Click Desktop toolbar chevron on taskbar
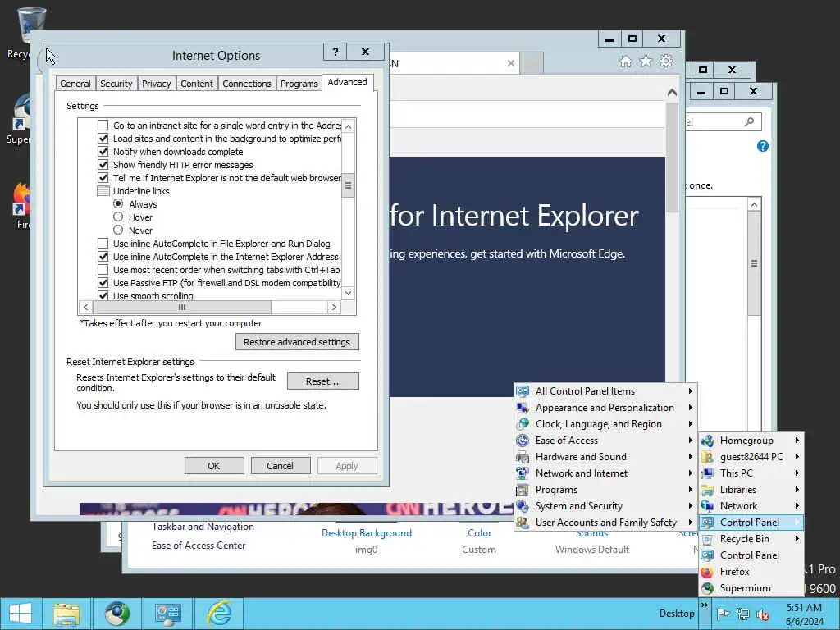This screenshot has width=840, height=630. (704, 605)
